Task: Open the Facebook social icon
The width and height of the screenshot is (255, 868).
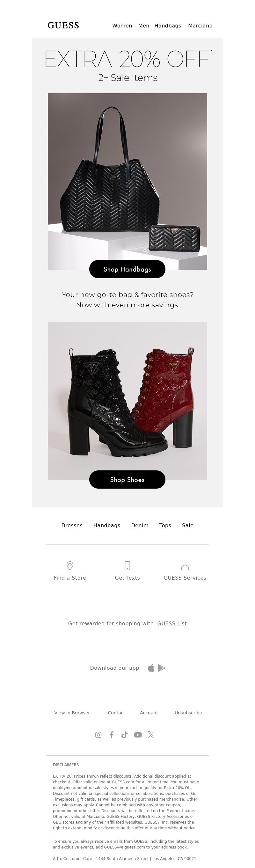Action: tap(111, 735)
